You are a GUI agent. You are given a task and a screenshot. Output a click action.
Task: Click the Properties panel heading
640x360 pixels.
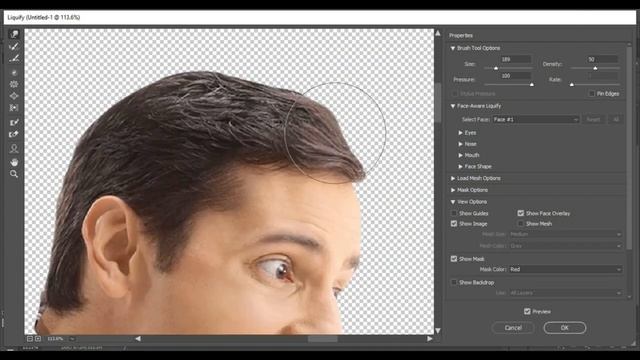(461, 36)
